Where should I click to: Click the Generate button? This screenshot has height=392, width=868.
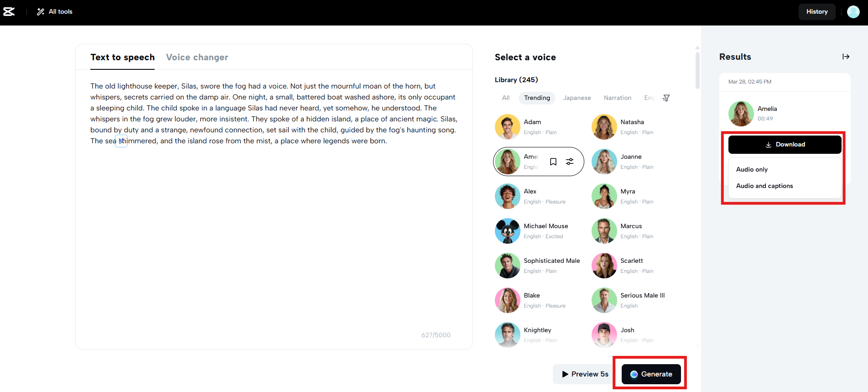tap(651, 374)
